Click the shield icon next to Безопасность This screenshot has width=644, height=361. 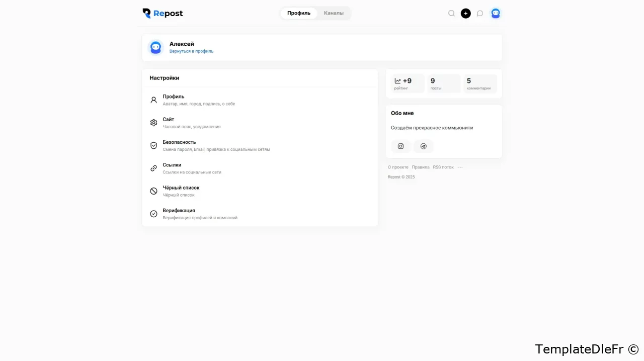point(153,145)
